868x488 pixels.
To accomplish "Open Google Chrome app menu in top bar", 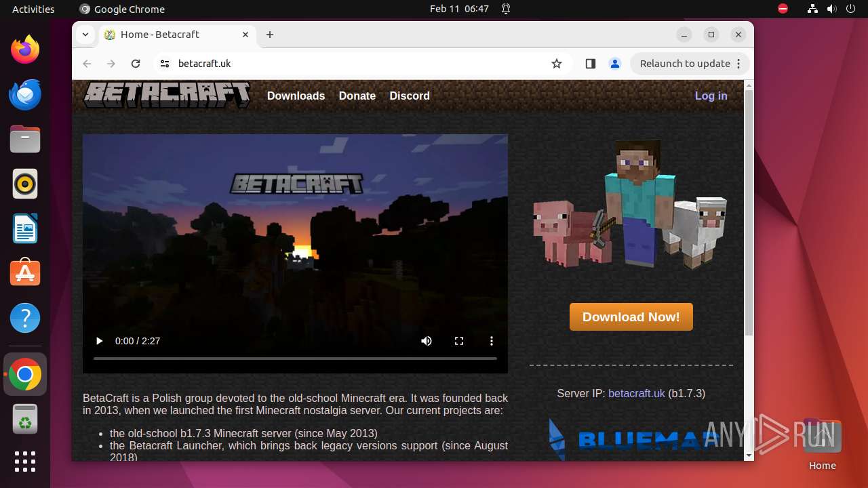I will click(122, 9).
